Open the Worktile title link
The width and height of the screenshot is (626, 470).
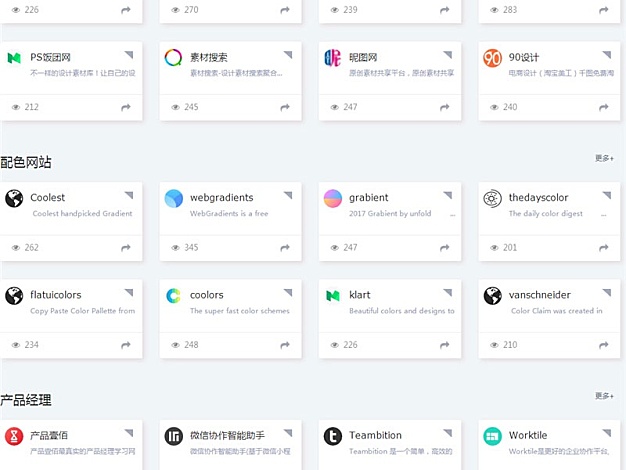pyautogui.click(x=528, y=435)
